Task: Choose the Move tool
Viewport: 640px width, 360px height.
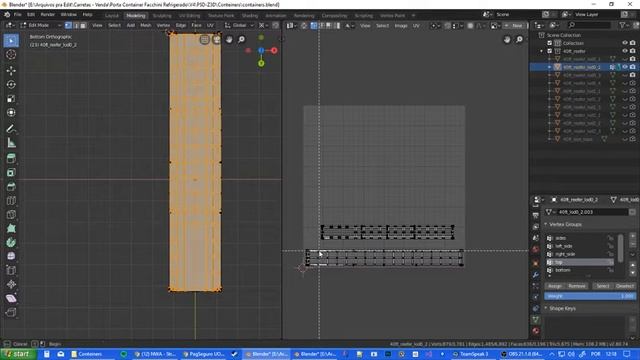Action: coord(11,71)
